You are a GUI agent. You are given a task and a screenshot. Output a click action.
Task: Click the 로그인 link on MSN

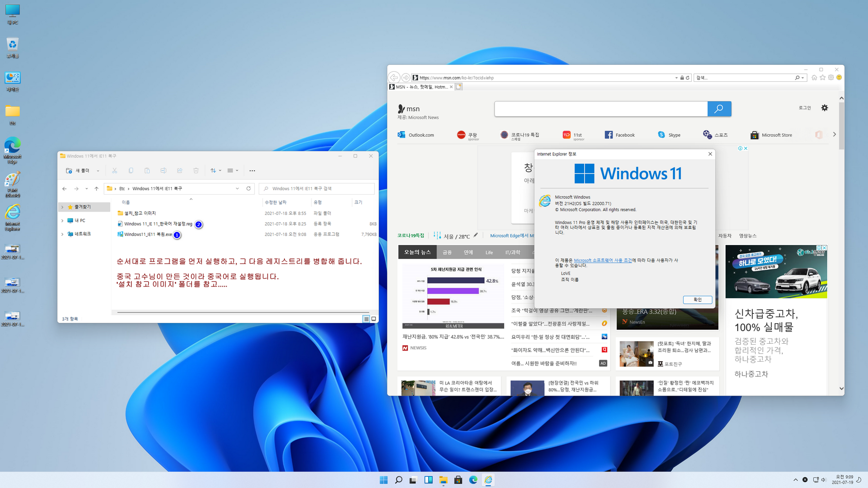(x=805, y=108)
